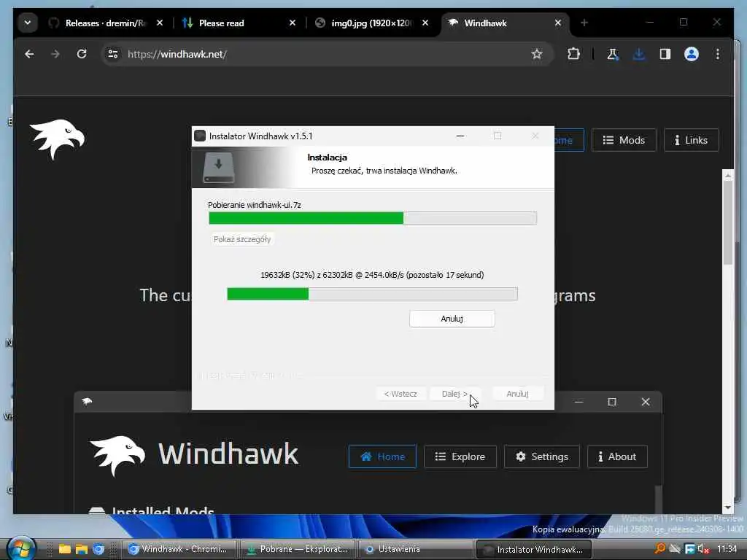
Task: Switch to the Releases dremin GitHub tab
Action: point(105,23)
